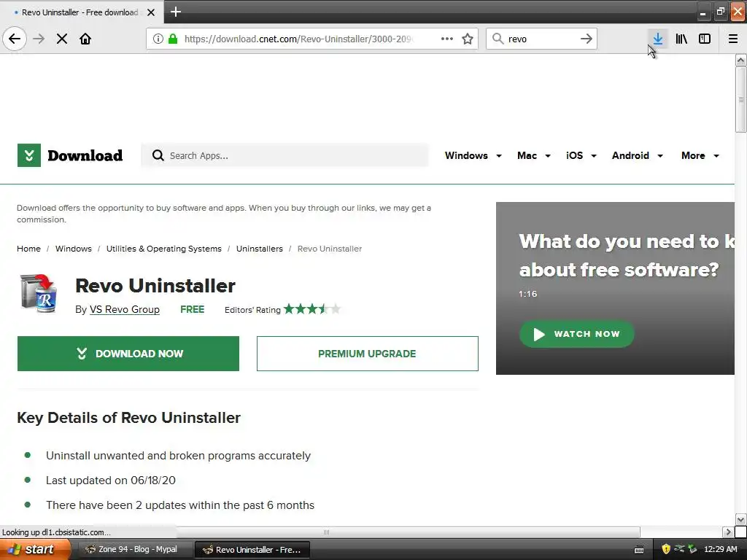
Task: Click the forward navigation arrow
Action: (39, 39)
